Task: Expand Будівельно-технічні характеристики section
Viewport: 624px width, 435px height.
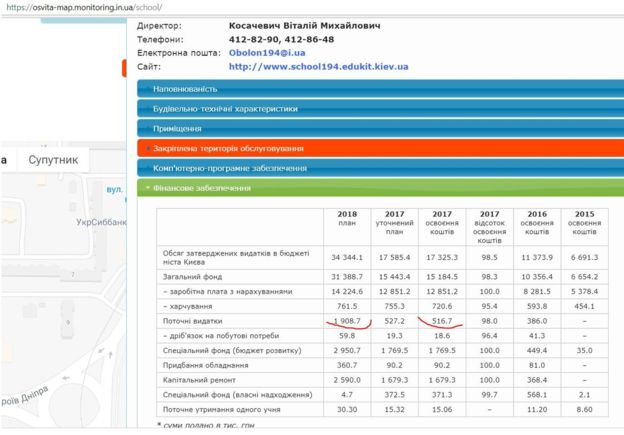Action: tap(225, 108)
